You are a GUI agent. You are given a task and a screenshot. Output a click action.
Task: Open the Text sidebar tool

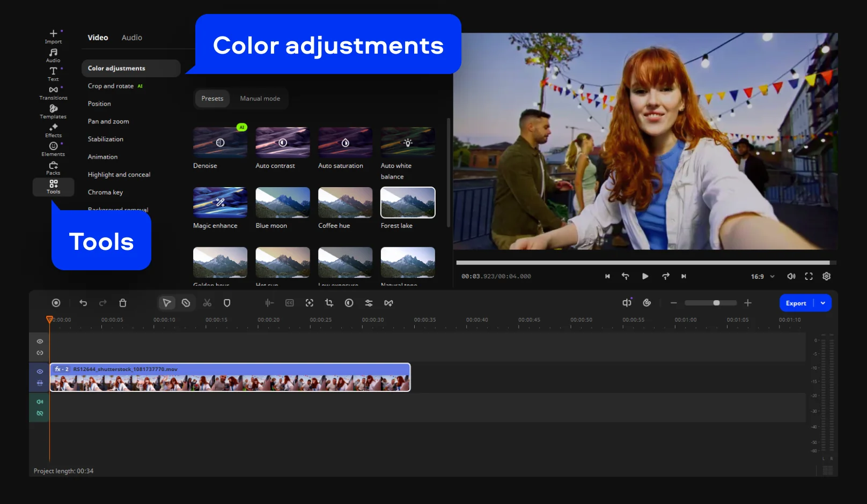coord(53,74)
